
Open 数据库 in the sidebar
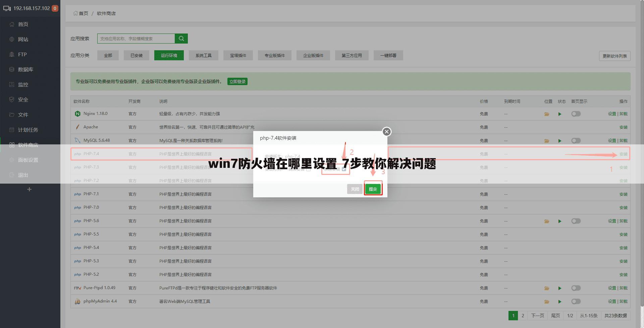pos(25,69)
